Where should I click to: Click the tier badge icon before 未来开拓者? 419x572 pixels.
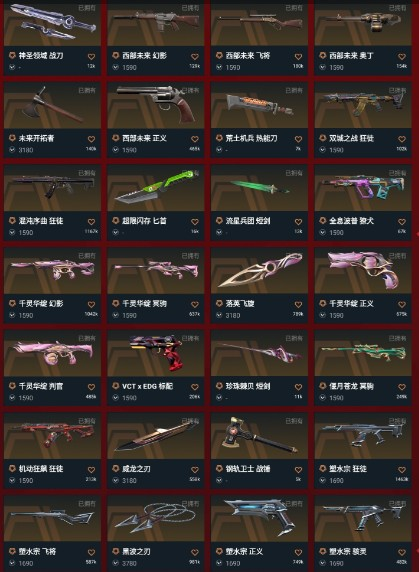tap(12, 138)
